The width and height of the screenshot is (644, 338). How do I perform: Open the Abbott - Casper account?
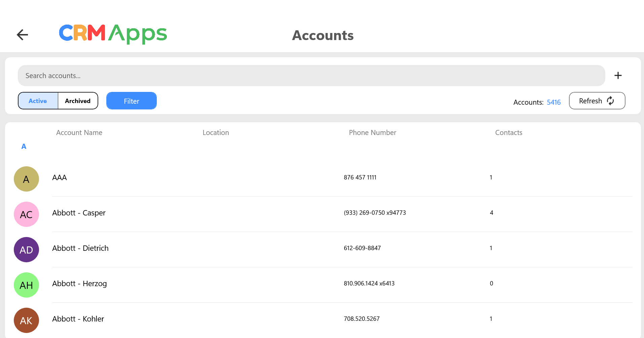79,213
